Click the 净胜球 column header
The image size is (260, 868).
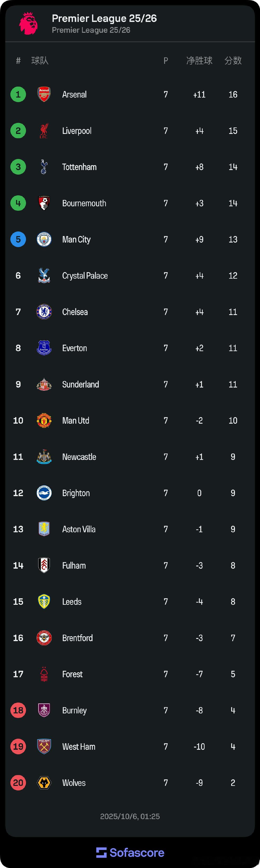click(x=199, y=61)
